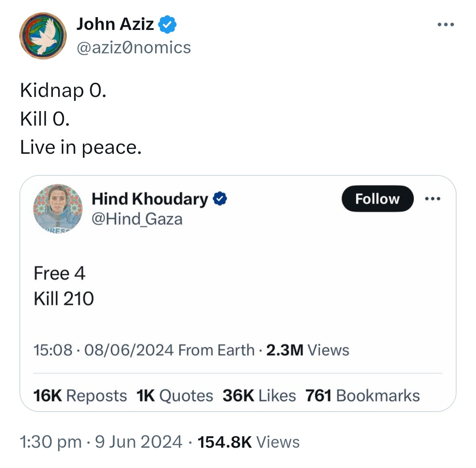Click Hind Khoudary's verified checkmark badge
The image size is (476, 468).
coord(220,199)
